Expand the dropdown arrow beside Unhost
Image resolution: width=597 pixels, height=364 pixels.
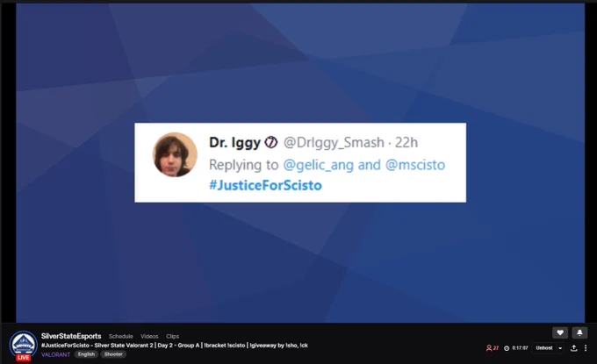560,348
